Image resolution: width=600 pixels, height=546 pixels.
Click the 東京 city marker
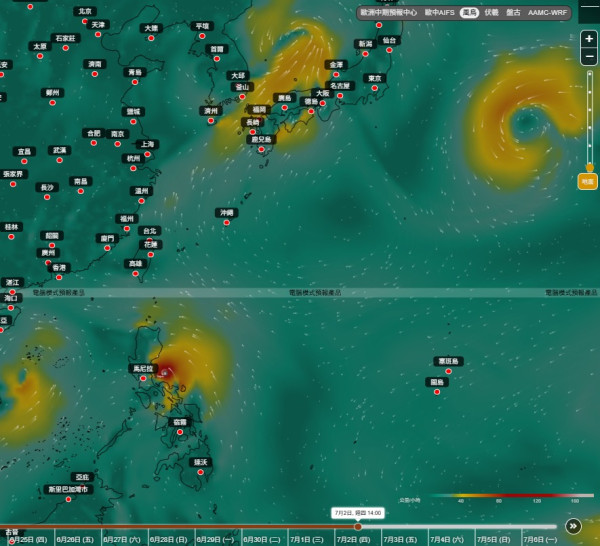click(375, 88)
